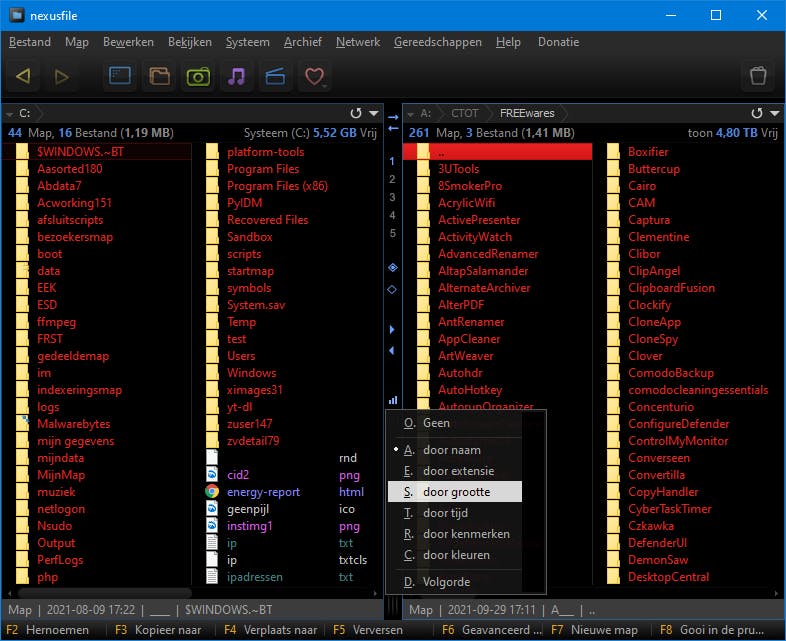Choose 'door extensie' sort option

(x=455, y=471)
